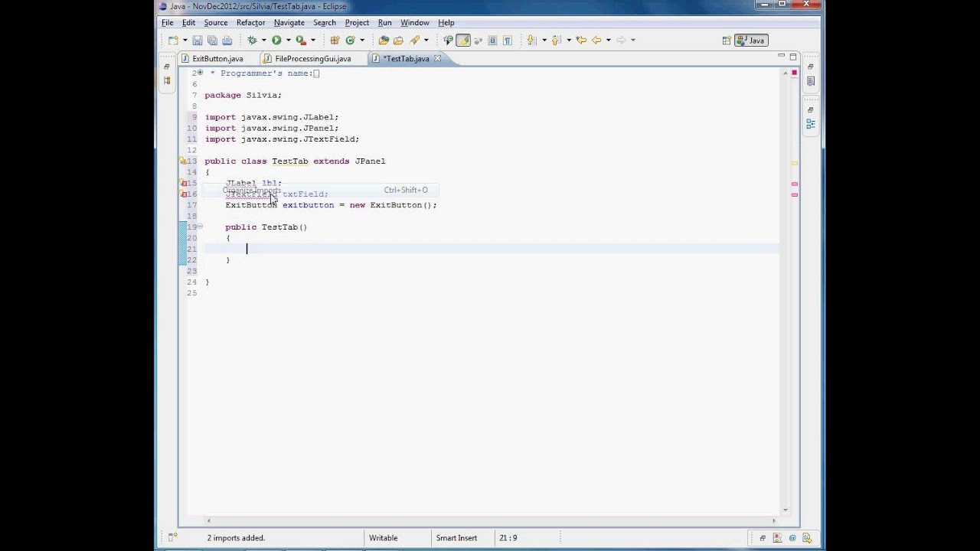Click the External Tools run icon
This screenshot has width=980, height=551.
pyautogui.click(x=301, y=40)
